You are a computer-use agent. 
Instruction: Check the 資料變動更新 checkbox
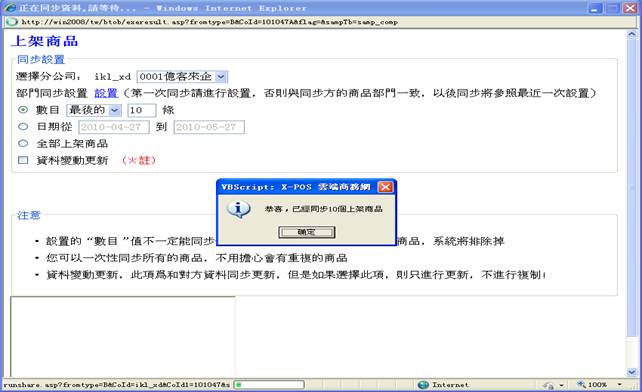[x=23, y=160]
